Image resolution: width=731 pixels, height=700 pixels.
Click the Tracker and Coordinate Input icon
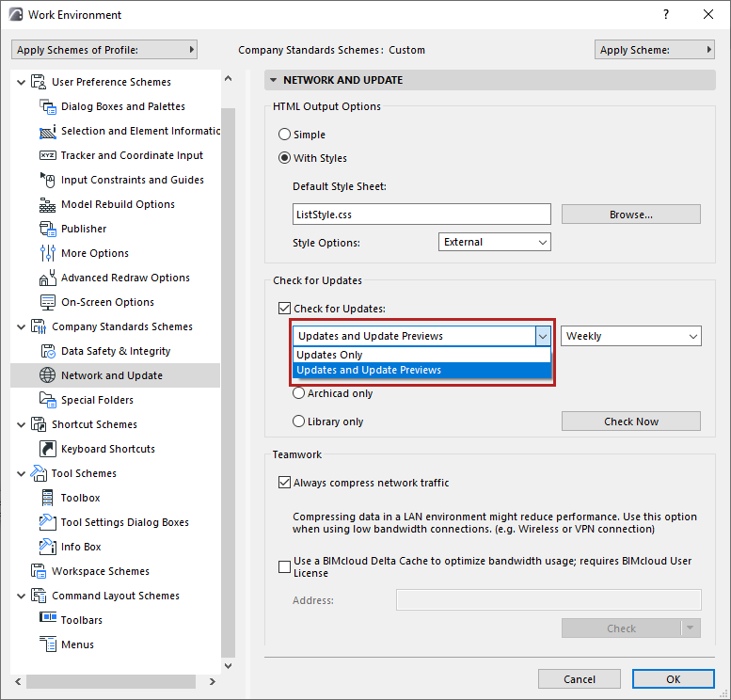tap(48, 155)
